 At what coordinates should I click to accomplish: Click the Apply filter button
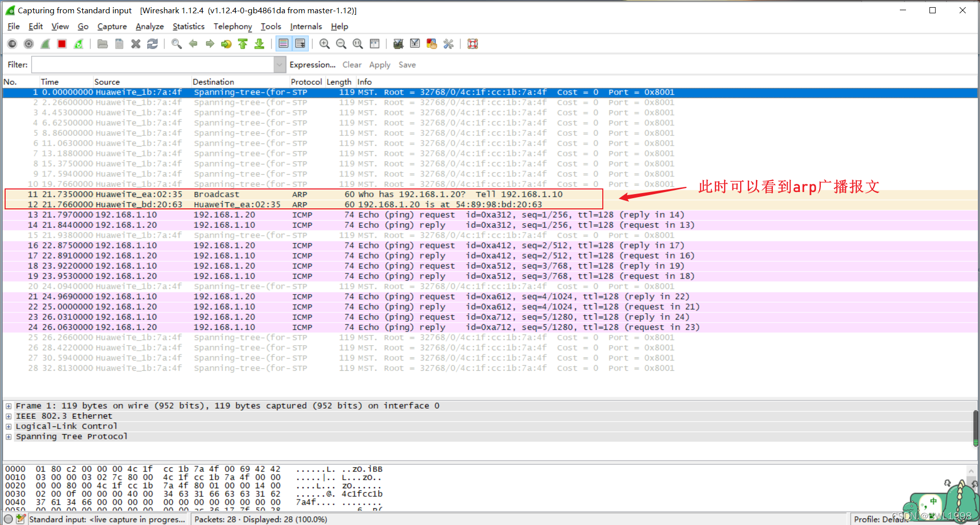click(x=380, y=65)
